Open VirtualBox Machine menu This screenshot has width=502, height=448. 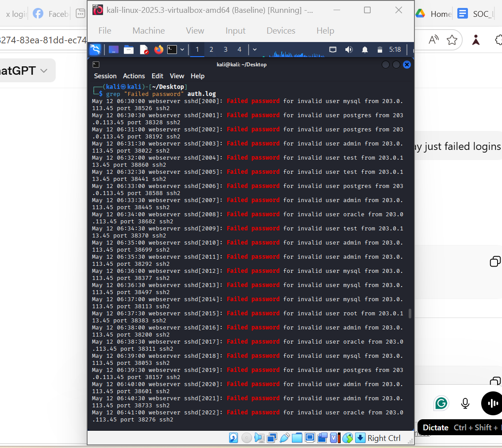click(x=149, y=31)
